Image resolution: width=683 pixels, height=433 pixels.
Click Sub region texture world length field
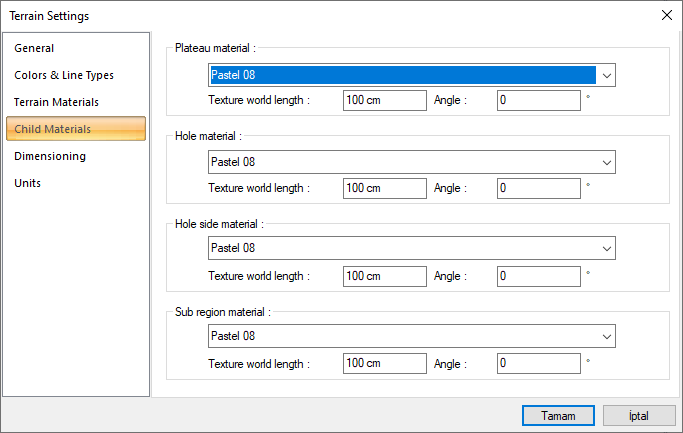[384, 362]
